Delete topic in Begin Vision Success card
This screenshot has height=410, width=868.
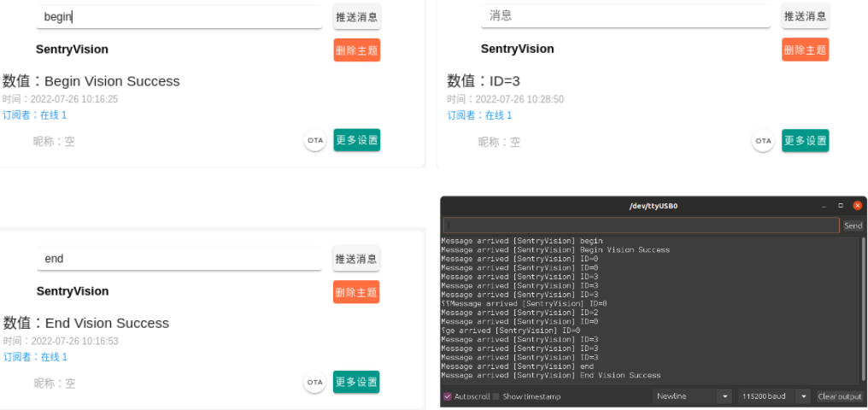click(x=356, y=50)
